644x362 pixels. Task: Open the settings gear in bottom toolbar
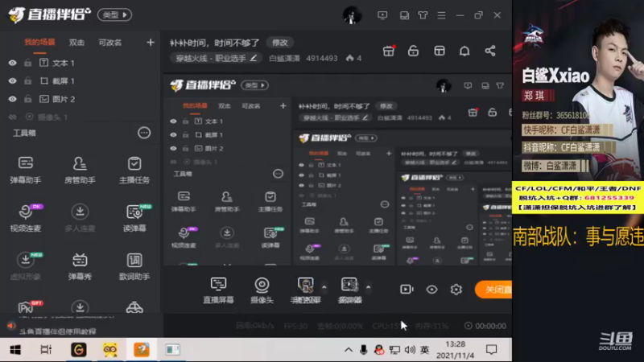click(456, 290)
